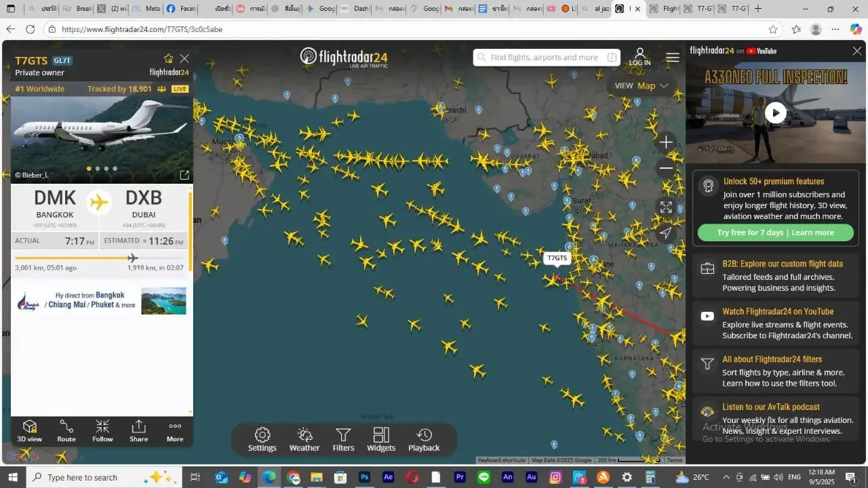The width and height of the screenshot is (868, 488).
Task: Click the T7GTS aircraft photo
Action: (102, 140)
